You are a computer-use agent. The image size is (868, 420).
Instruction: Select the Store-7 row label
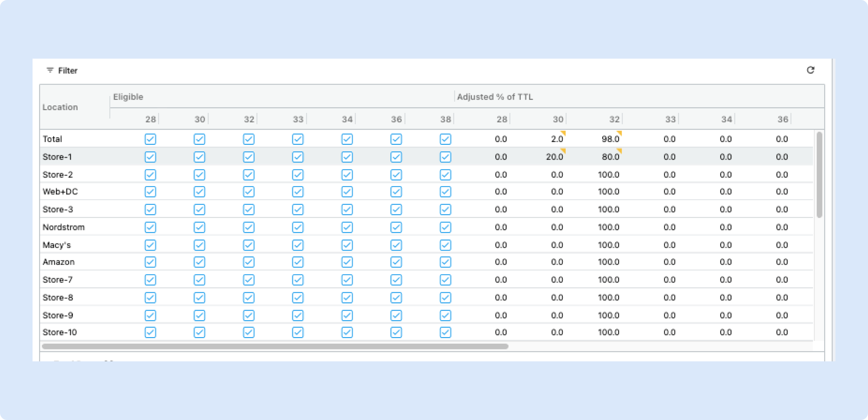(58, 280)
